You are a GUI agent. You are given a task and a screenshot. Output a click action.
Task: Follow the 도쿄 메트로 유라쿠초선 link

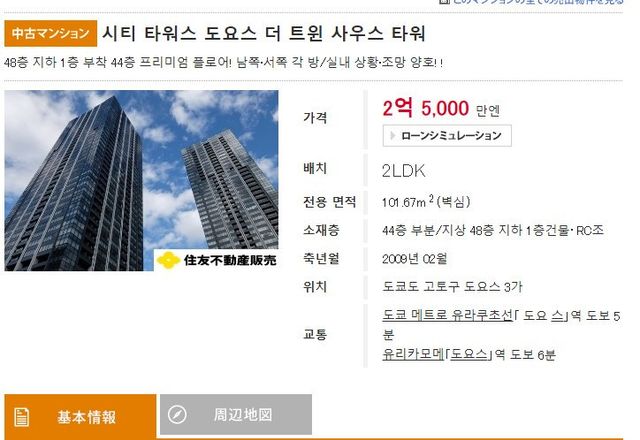pos(447,315)
